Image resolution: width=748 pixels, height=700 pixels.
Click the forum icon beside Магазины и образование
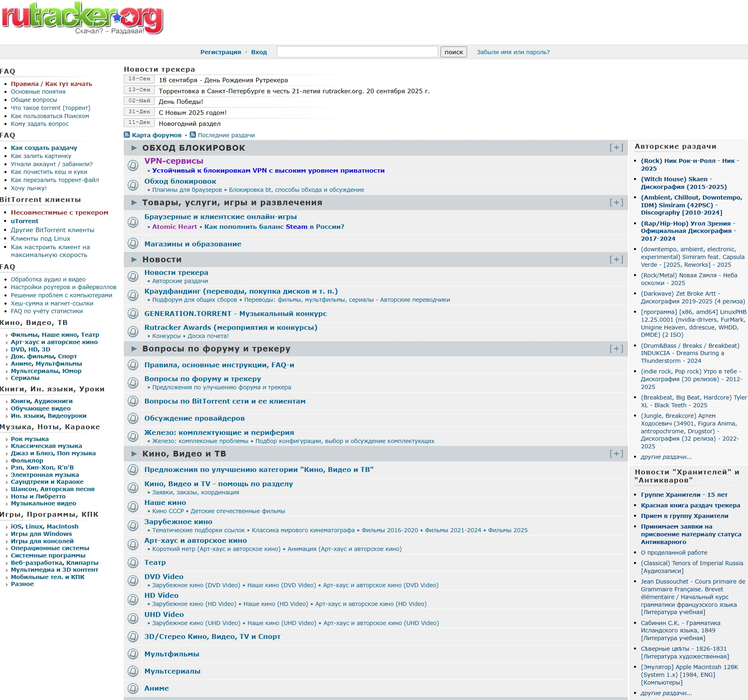(133, 244)
